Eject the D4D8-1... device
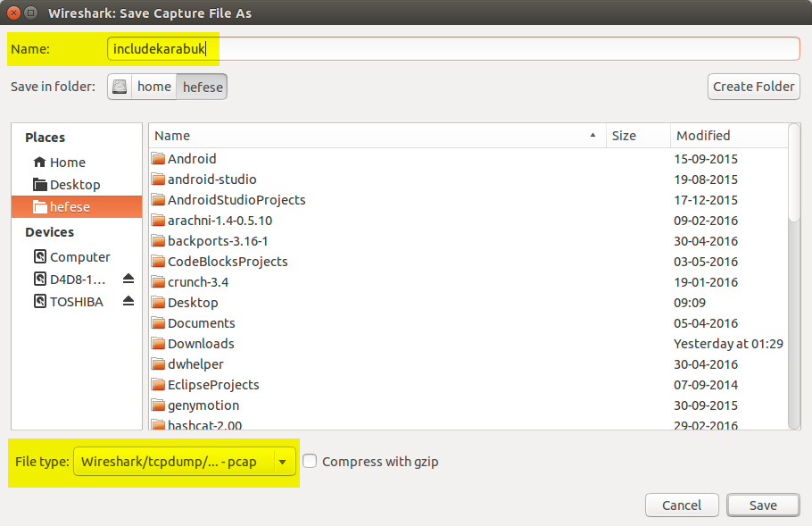This screenshot has width=812, height=526. tap(128, 280)
